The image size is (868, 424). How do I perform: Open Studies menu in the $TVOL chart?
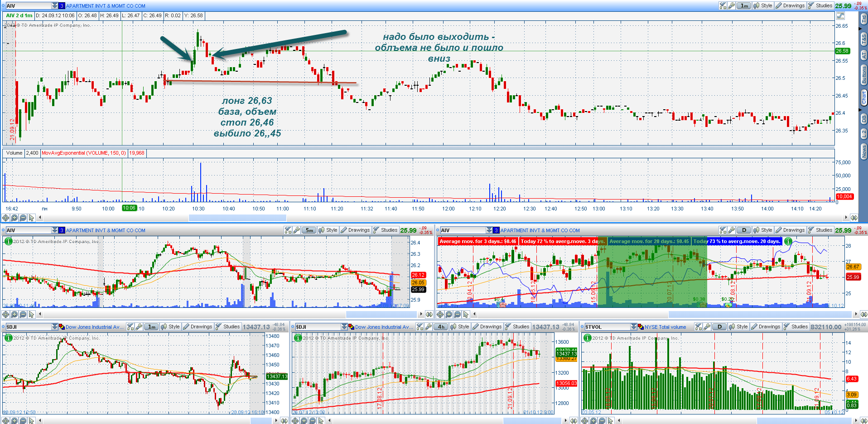796,327
